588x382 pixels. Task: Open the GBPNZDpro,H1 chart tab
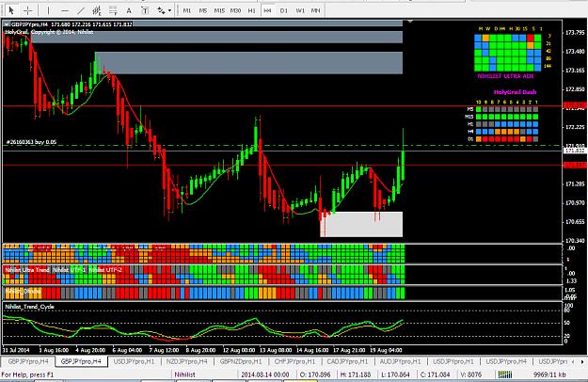point(241,361)
